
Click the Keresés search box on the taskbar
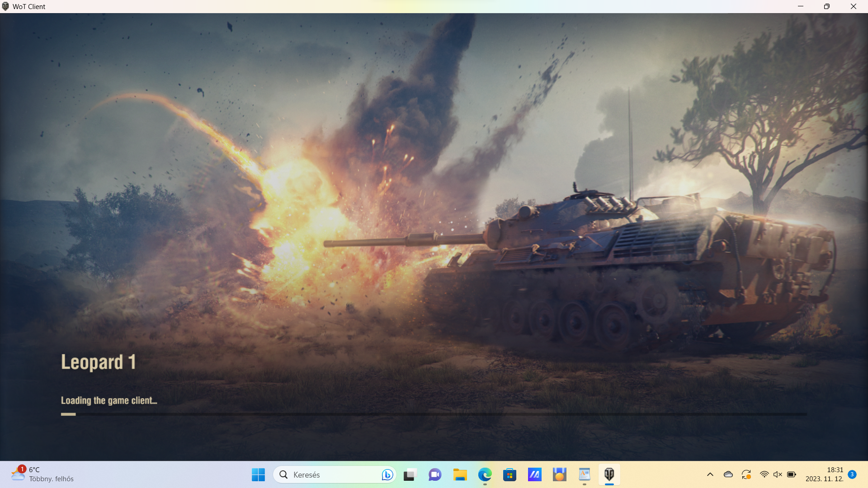point(335,474)
